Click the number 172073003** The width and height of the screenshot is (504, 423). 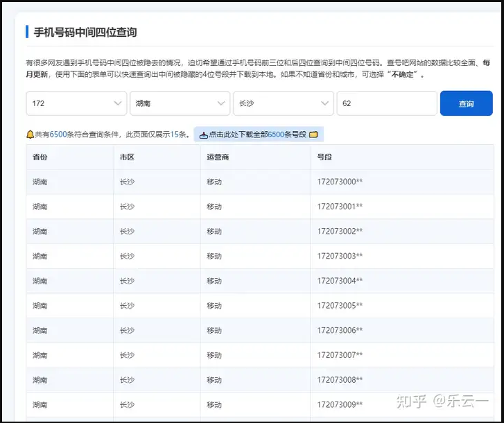click(340, 256)
